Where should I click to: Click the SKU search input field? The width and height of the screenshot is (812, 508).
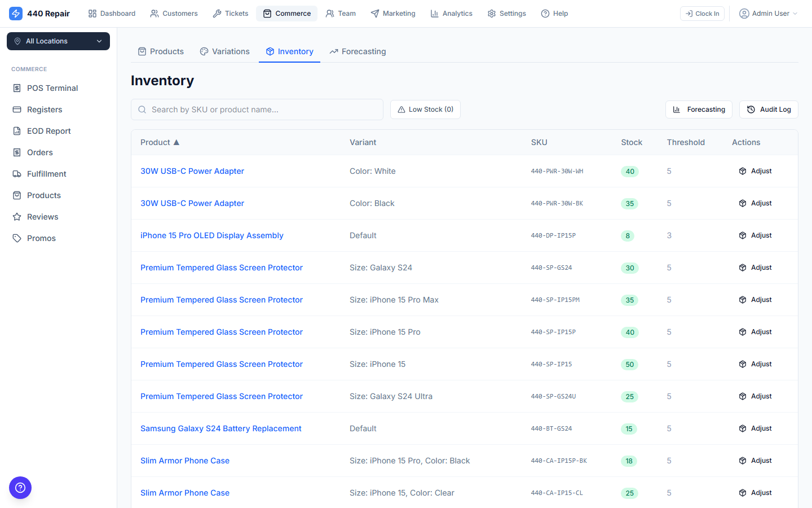(257, 109)
